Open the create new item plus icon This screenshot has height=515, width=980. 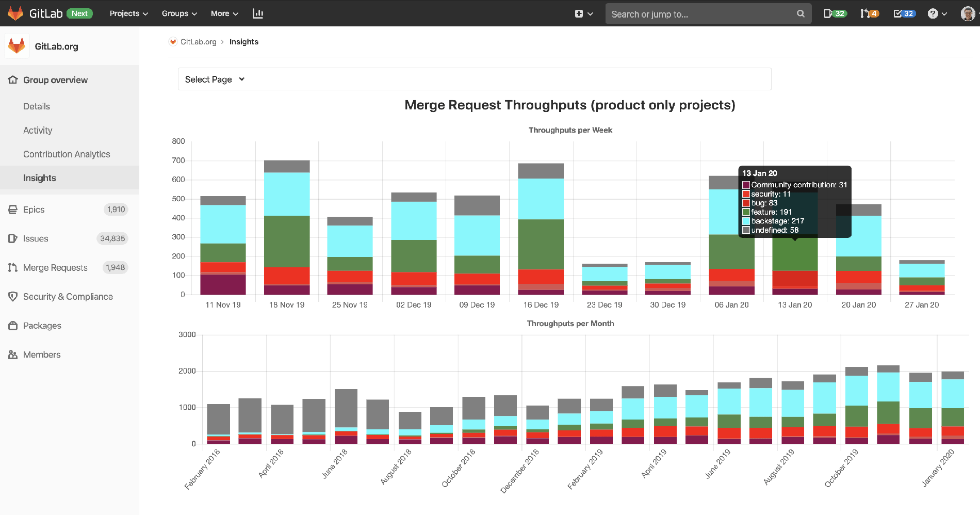[580, 13]
